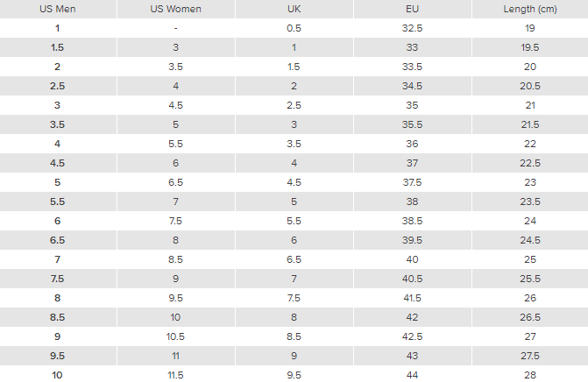
Task: Click the 20.5 length cell
Action: point(530,86)
